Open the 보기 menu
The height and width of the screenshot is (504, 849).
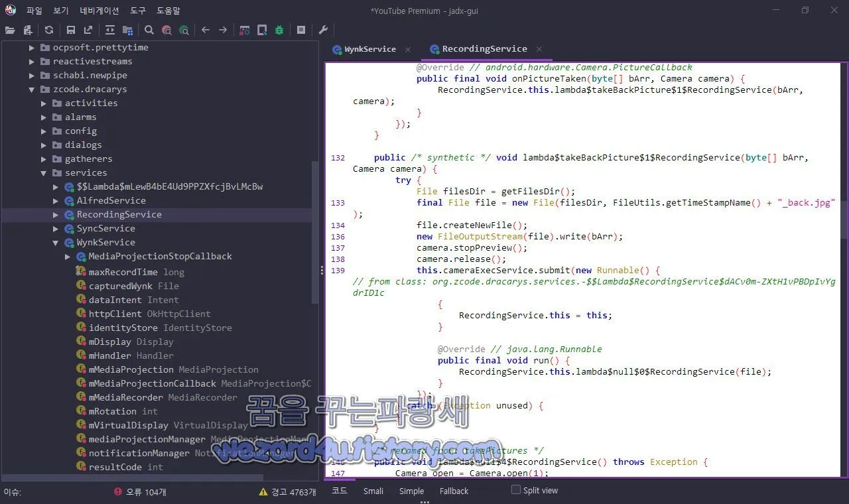(60, 11)
